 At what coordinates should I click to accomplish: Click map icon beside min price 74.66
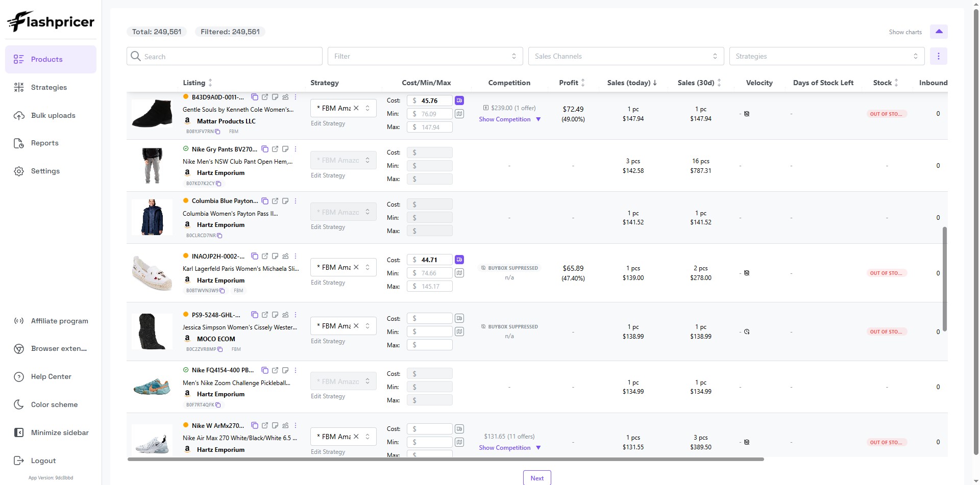[x=459, y=273]
